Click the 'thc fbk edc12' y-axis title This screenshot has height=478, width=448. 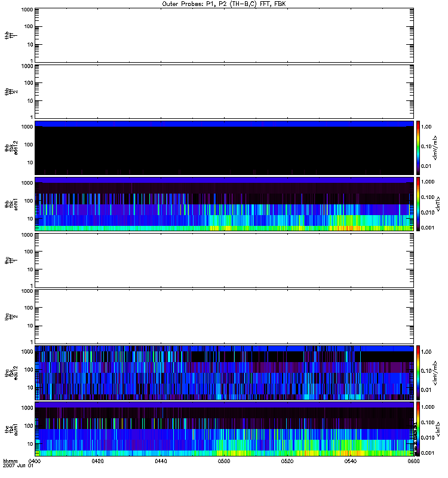click(11, 373)
